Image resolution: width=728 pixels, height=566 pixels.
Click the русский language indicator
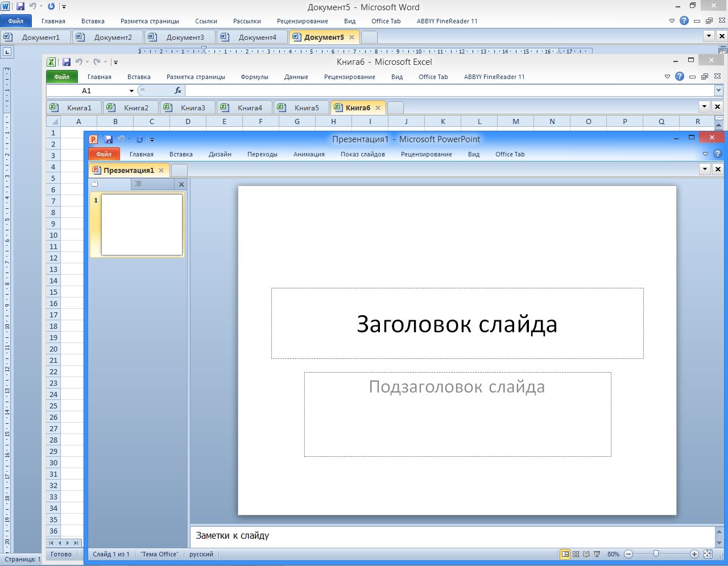click(201, 554)
